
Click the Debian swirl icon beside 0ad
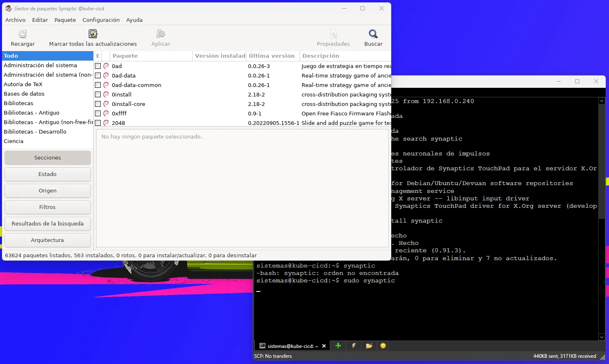(x=106, y=66)
